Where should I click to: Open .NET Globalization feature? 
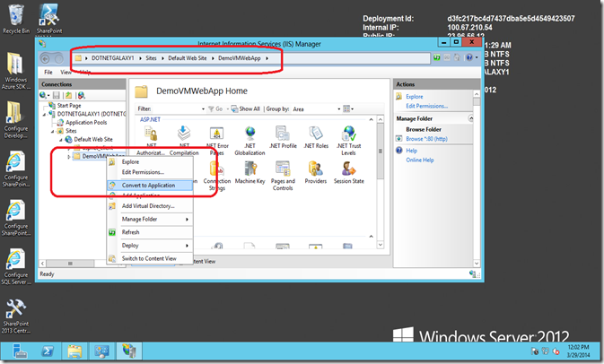tap(249, 141)
